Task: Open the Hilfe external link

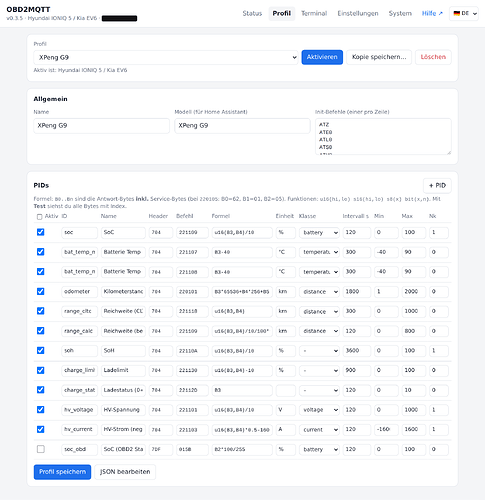Action: [x=432, y=13]
